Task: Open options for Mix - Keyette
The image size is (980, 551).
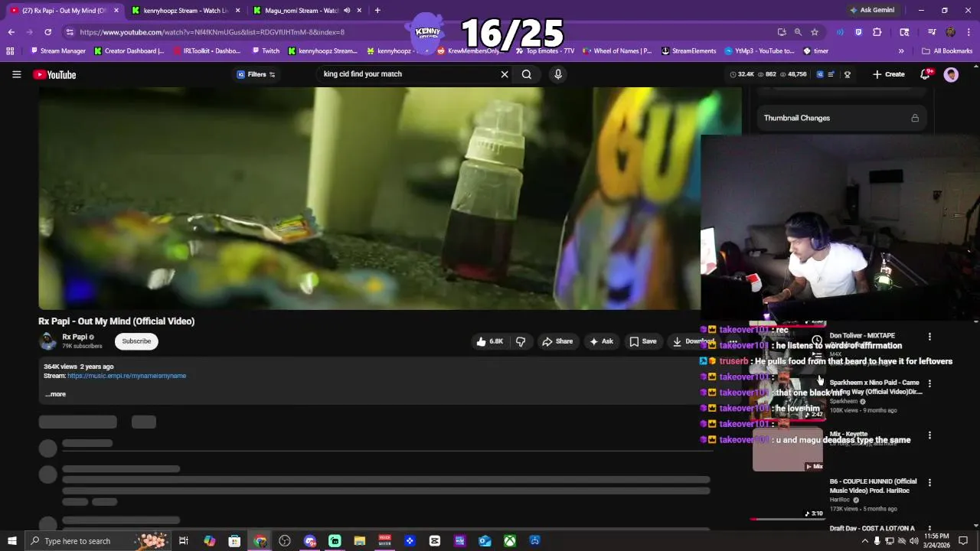Action: (929, 435)
